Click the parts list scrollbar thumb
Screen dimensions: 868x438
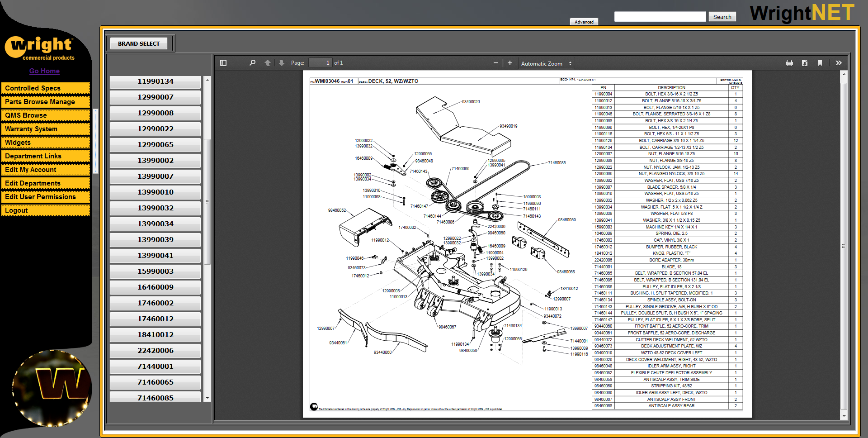(208, 201)
